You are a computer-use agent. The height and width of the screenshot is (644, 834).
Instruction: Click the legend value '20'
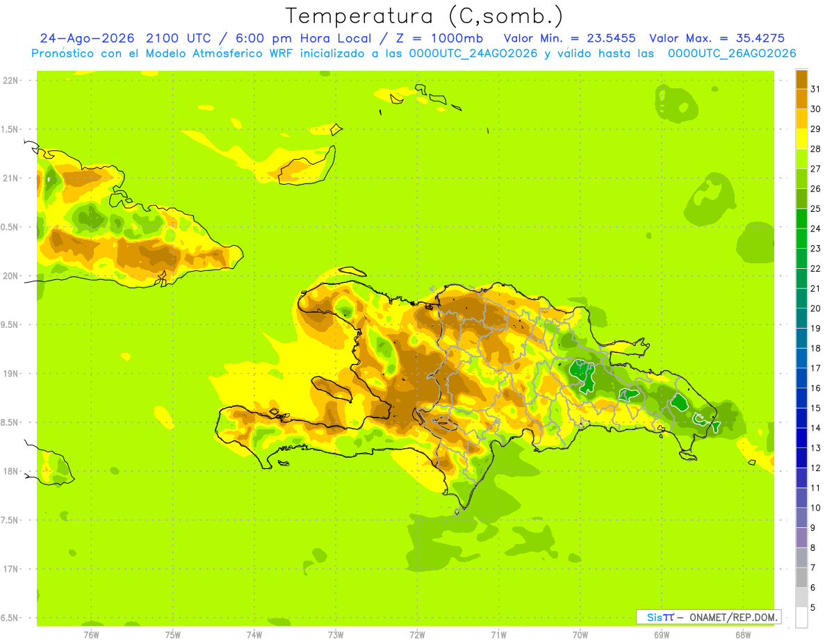pyautogui.click(x=816, y=308)
